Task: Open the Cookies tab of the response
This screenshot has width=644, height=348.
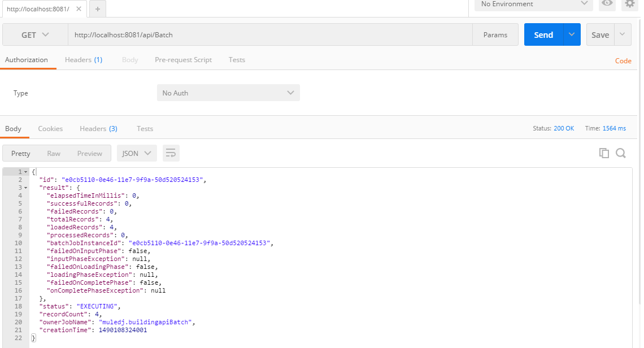Action: coord(50,128)
